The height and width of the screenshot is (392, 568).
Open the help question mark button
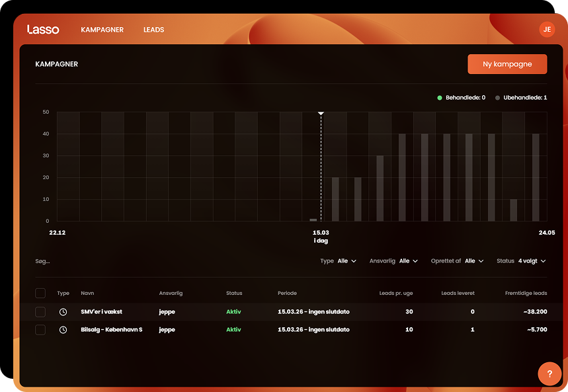click(549, 373)
